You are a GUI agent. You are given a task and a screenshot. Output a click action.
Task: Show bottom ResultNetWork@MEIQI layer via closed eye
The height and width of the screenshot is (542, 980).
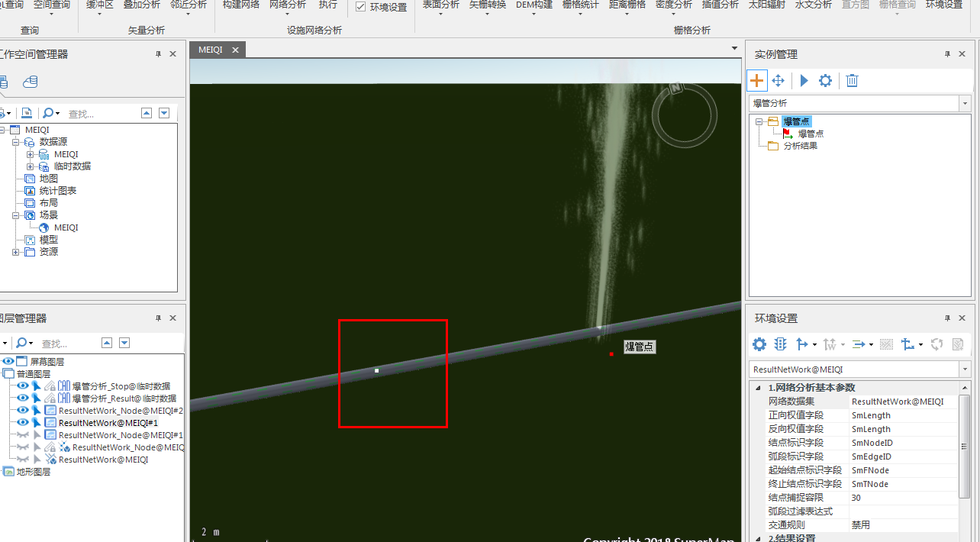23,459
